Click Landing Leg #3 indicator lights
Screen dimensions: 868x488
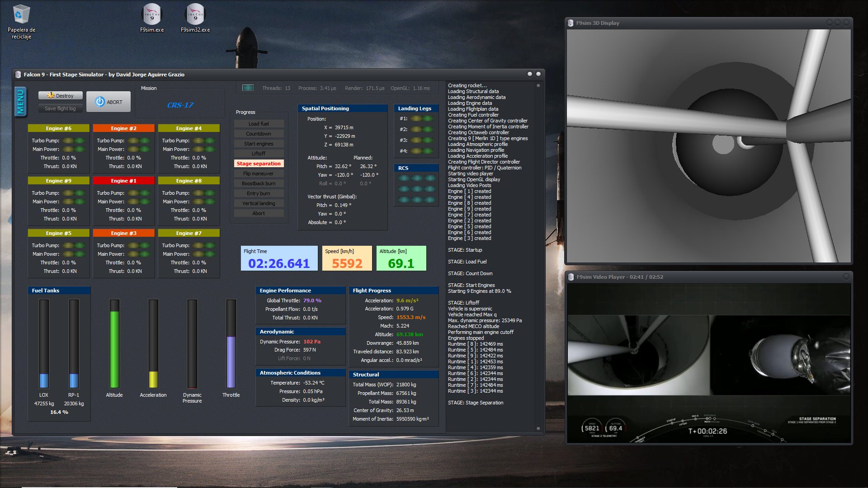422,140
